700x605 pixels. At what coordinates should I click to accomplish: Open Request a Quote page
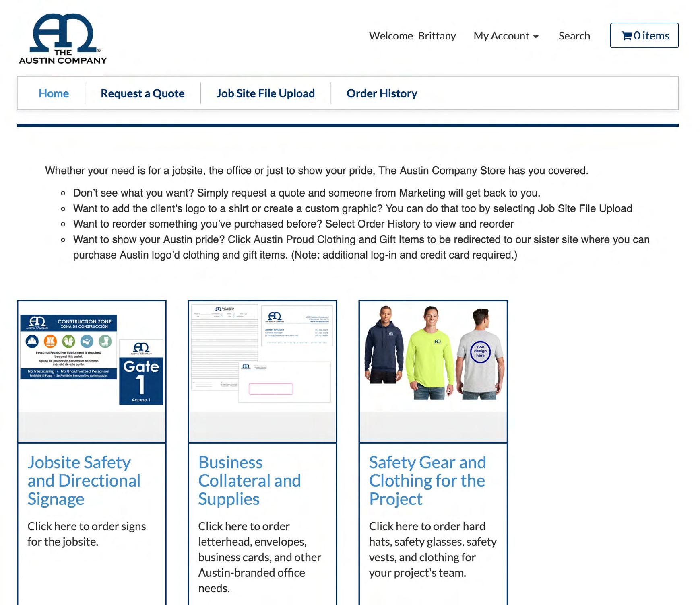pos(142,93)
